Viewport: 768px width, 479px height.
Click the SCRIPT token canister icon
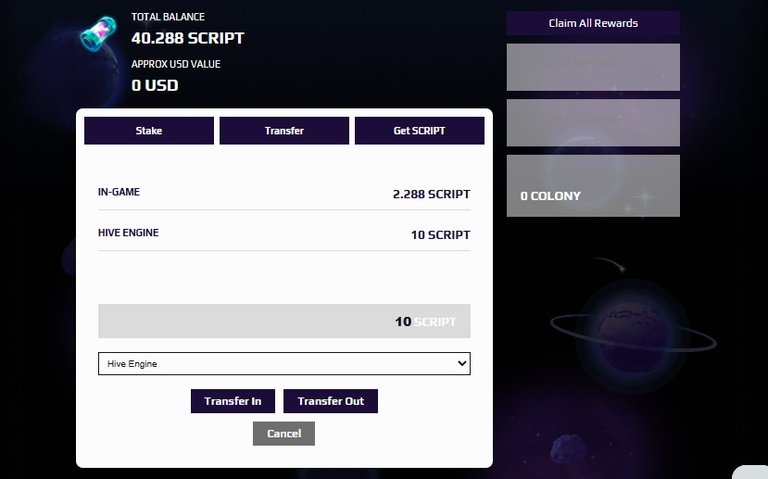[98, 33]
